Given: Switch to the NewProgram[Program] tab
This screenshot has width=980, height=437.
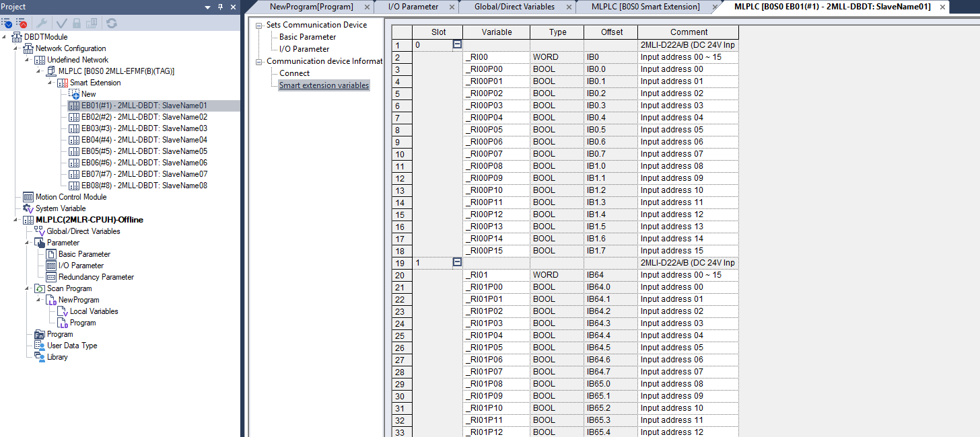Looking at the screenshot, I should [x=311, y=7].
